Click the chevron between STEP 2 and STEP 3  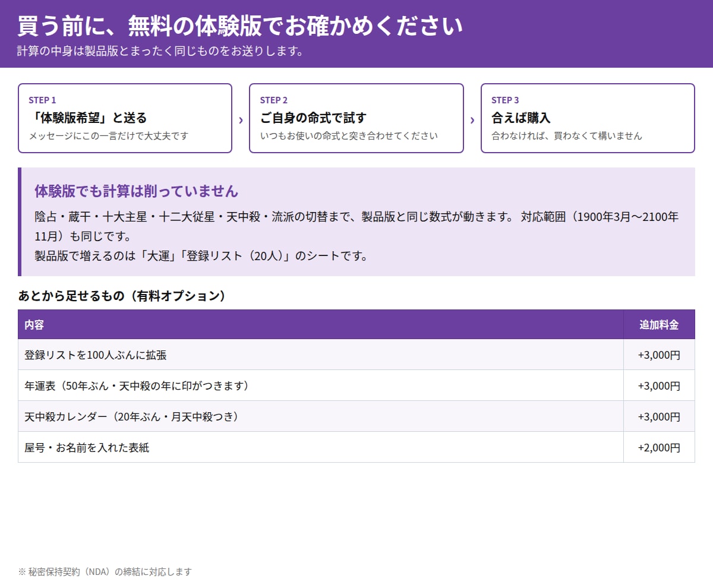pyautogui.click(x=472, y=120)
